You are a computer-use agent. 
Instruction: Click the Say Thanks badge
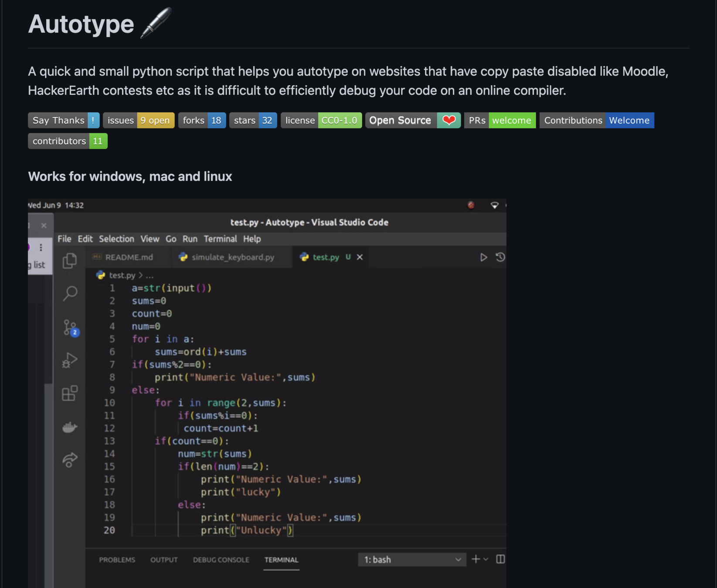[x=64, y=120]
